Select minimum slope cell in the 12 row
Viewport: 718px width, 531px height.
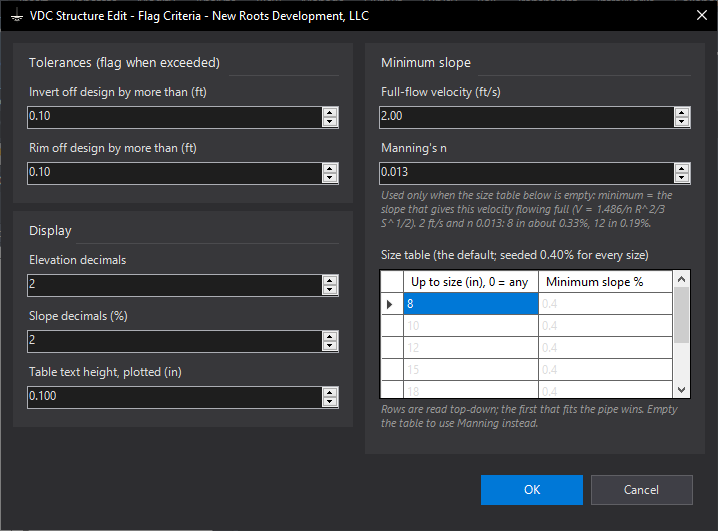(605, 348)
